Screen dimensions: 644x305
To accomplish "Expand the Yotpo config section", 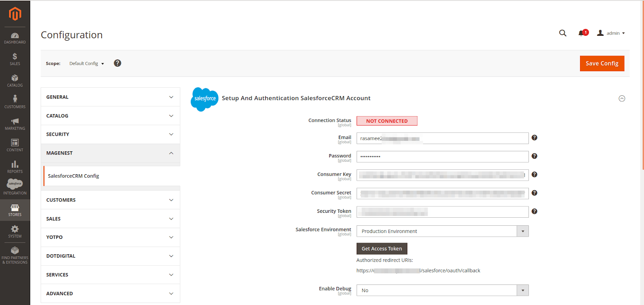I will pyautogui.click(x=110, y=237).
